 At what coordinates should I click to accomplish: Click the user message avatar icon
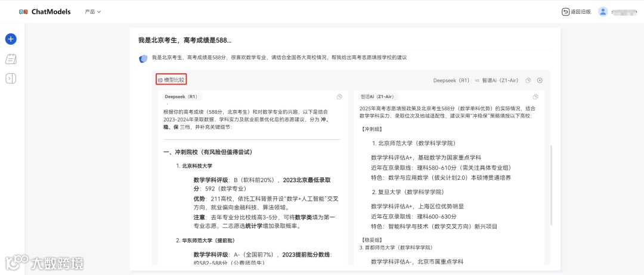tap(143, 58)
